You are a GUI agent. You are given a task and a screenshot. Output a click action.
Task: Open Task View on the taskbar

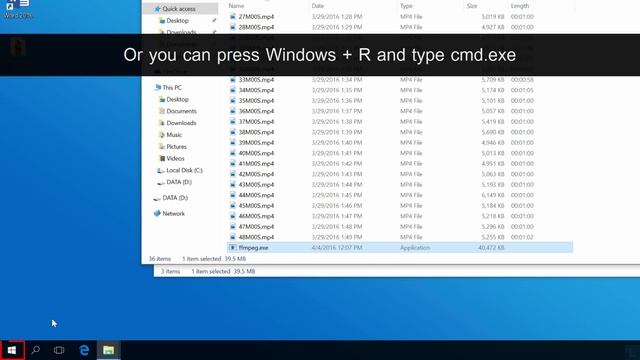point(59,350)
